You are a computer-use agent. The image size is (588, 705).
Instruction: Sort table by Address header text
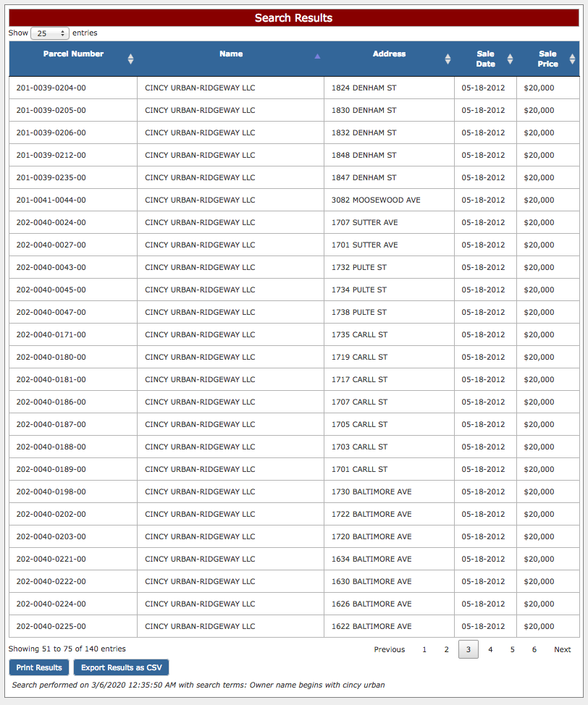click(x=389, y=54)
